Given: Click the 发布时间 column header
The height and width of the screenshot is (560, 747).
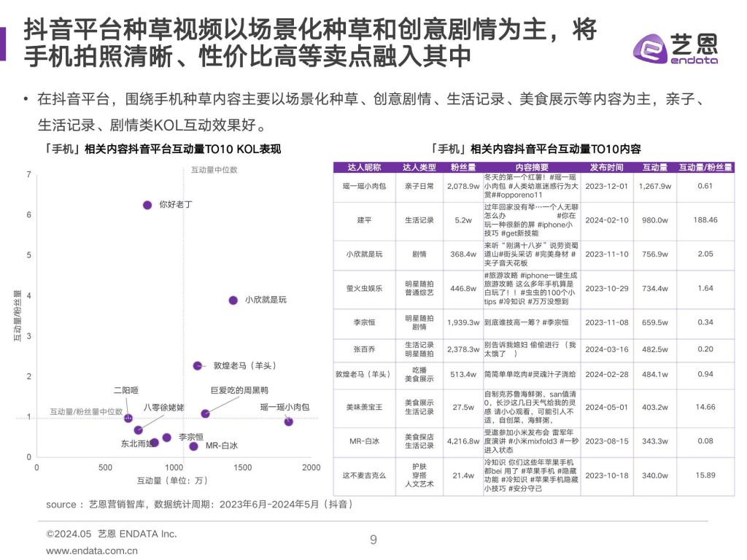Looking at the screenshot, I should [606, 167].
